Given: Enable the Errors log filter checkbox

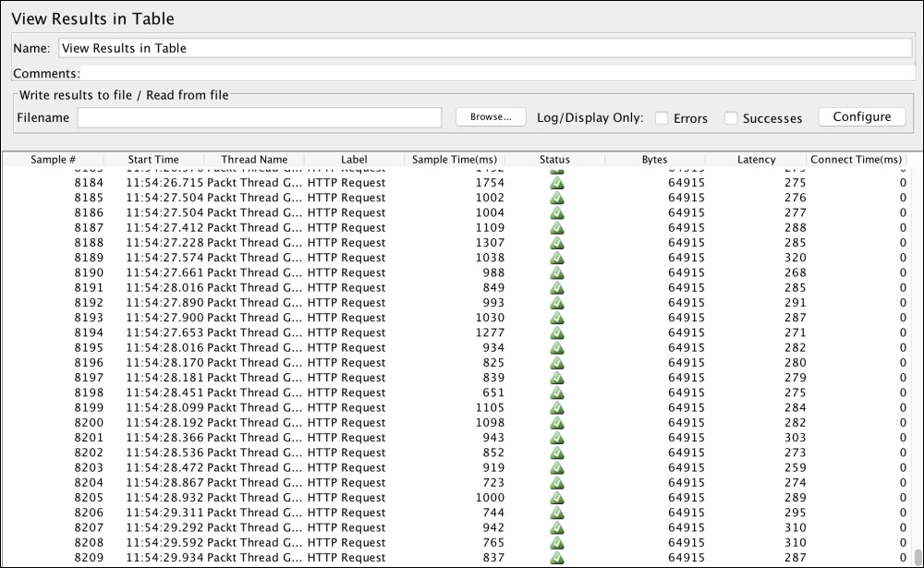Looking at the screenshot, I should tap(662, 117).
